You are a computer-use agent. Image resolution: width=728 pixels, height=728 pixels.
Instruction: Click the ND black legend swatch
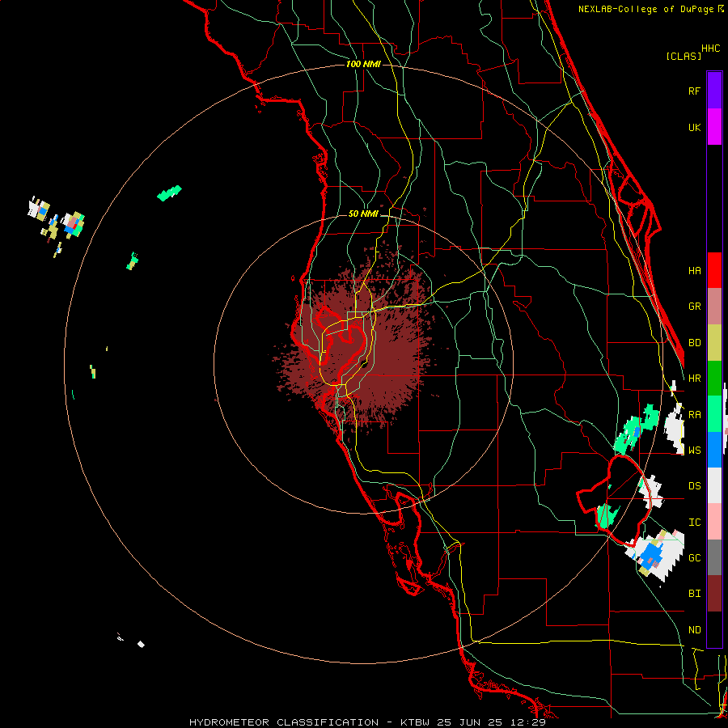click(714, 629)
